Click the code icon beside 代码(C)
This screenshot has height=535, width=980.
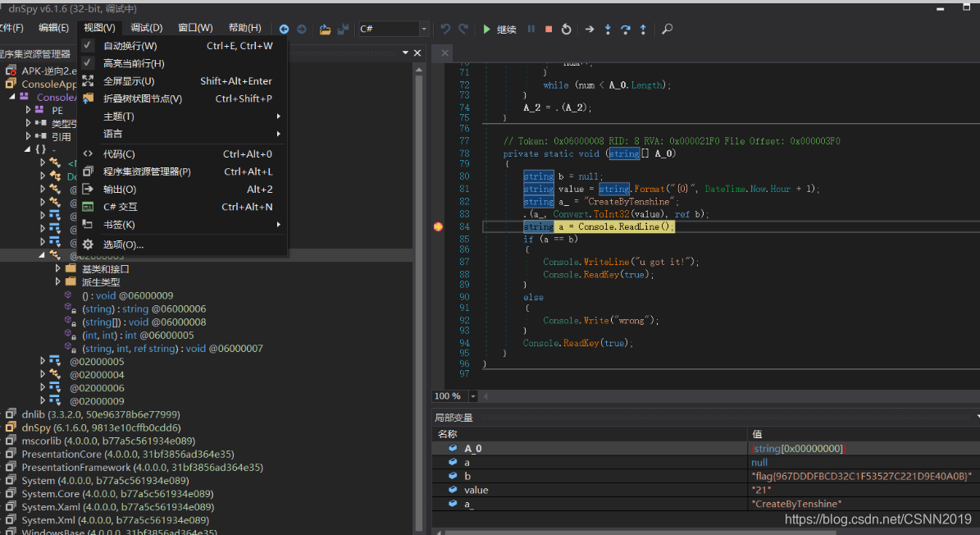(88, 153)
